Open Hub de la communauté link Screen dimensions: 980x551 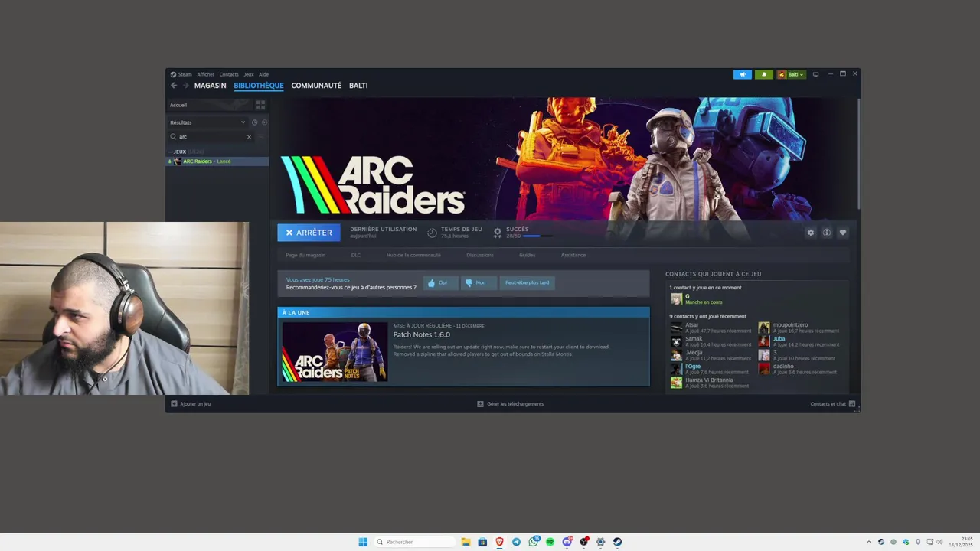[413, 255]
